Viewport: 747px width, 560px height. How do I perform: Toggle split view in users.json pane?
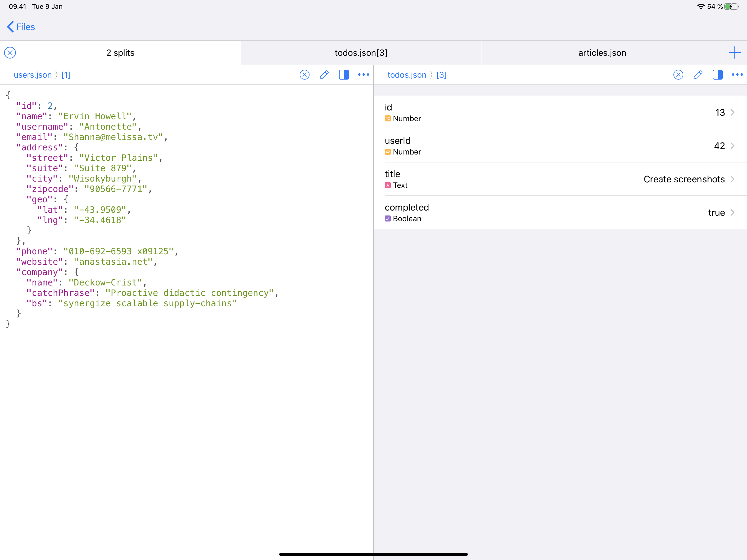coord(343,75)
